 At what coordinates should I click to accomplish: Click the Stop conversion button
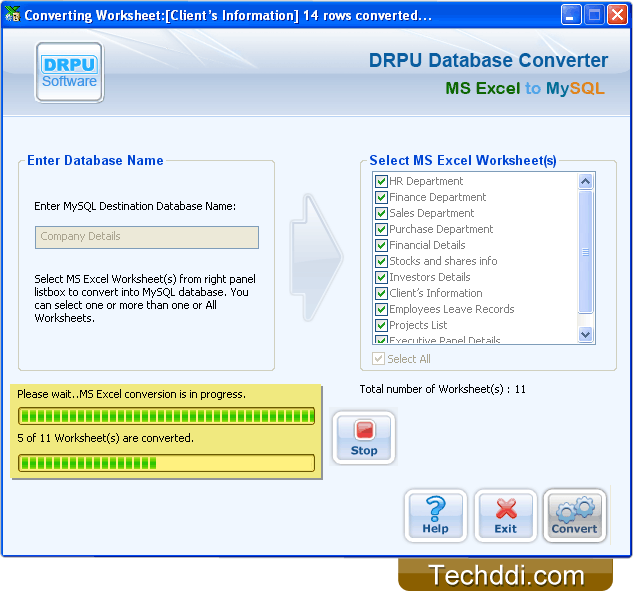click(364, 438)
